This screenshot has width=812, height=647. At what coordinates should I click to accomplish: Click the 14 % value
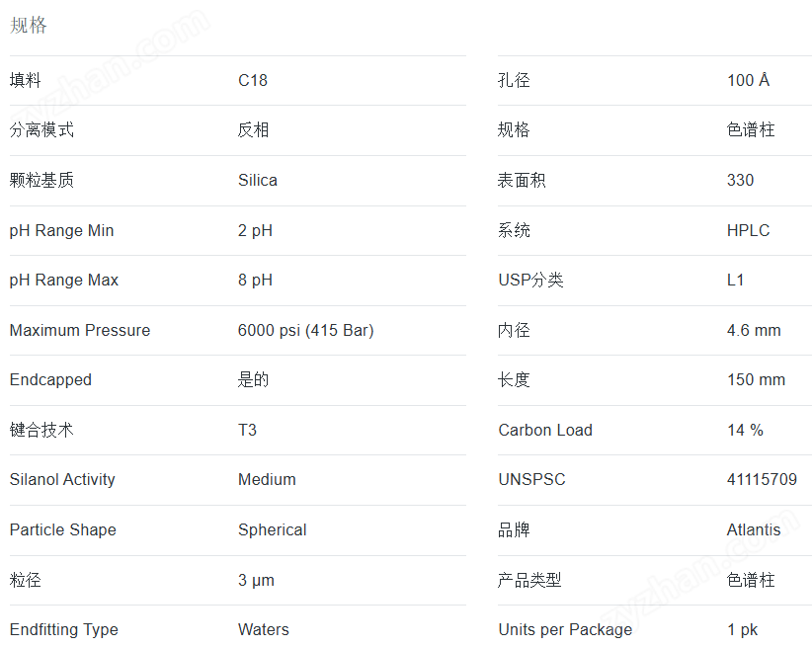[745, 430]
